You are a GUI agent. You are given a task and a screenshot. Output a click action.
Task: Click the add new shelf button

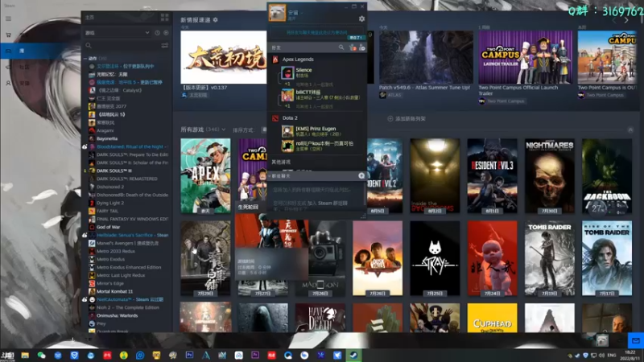407,118
